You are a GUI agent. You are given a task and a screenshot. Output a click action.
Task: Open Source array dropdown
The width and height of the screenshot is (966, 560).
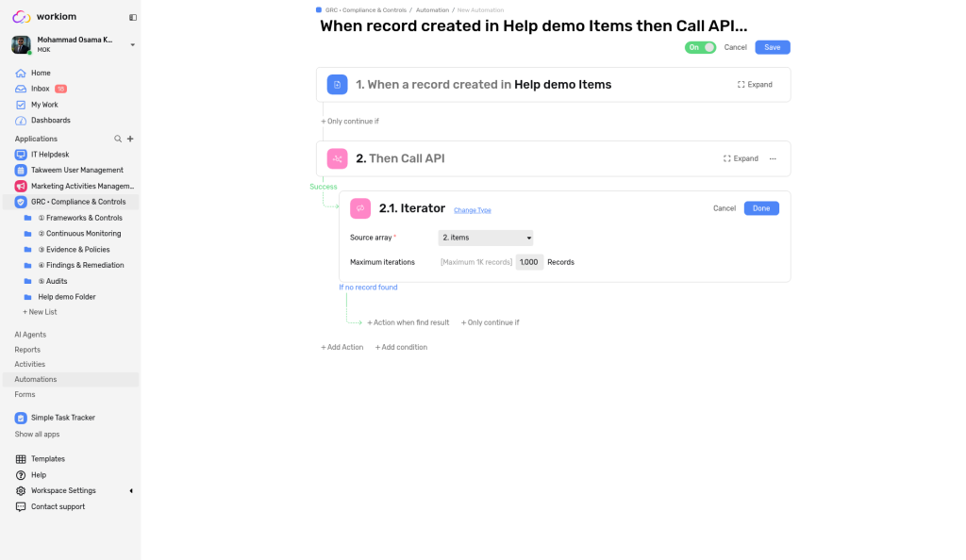point(486,238)
